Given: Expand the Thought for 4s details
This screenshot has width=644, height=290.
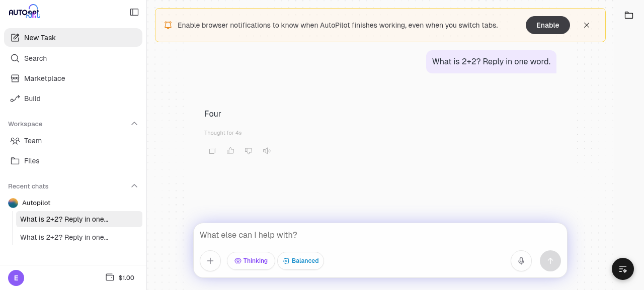Looking at the screenshot, I should [223, 133].
